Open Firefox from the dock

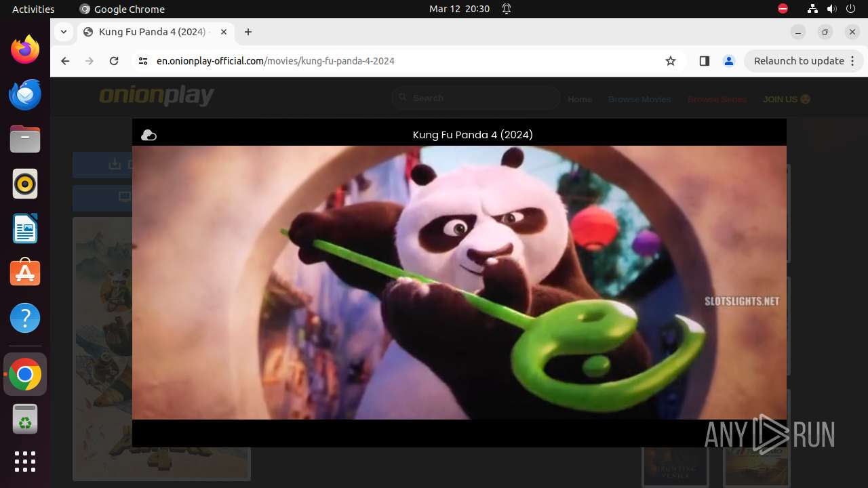[x=25, y=49]
